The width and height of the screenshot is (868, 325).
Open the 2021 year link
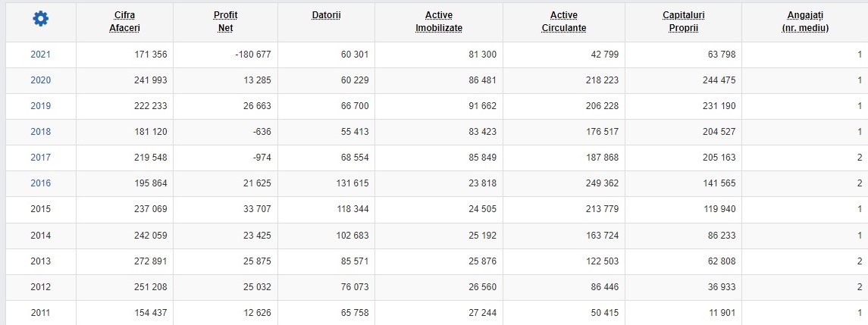[40, 55]
